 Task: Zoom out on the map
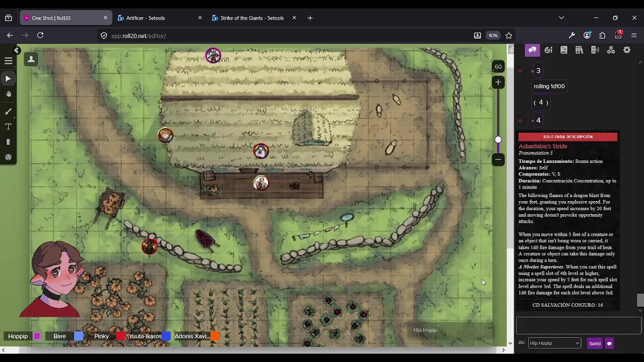tap(498, 159)
